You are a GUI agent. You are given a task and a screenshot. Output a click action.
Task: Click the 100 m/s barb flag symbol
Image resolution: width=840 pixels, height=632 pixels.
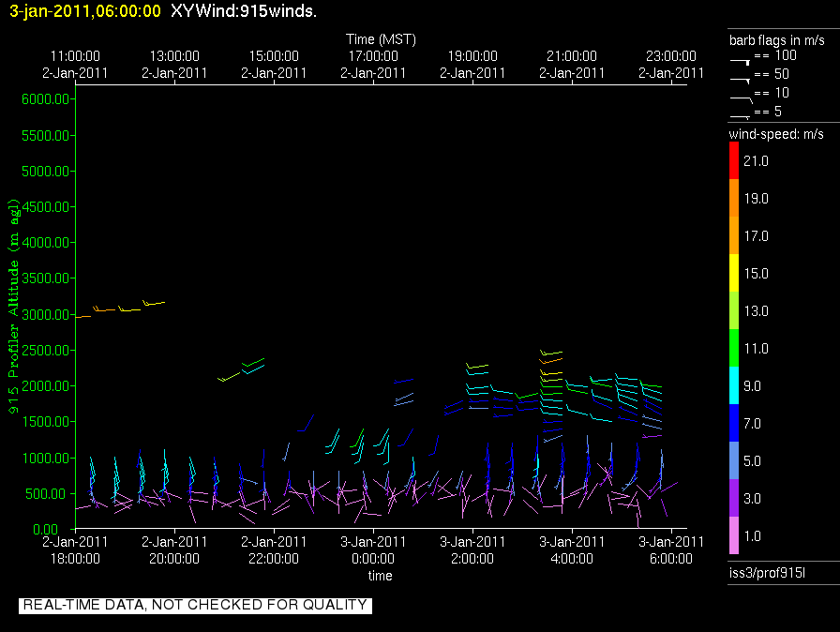(x=741, y=58)
